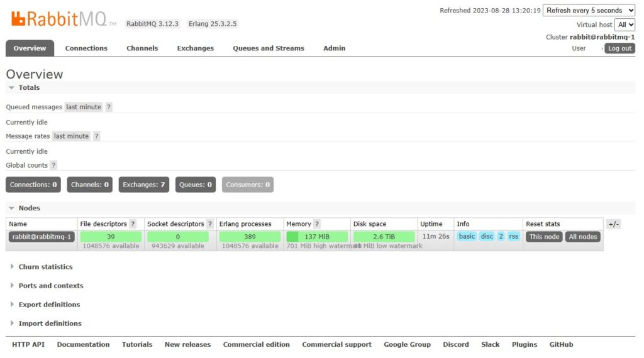Toggle node columns with +/- button

[x=614, y=224]
